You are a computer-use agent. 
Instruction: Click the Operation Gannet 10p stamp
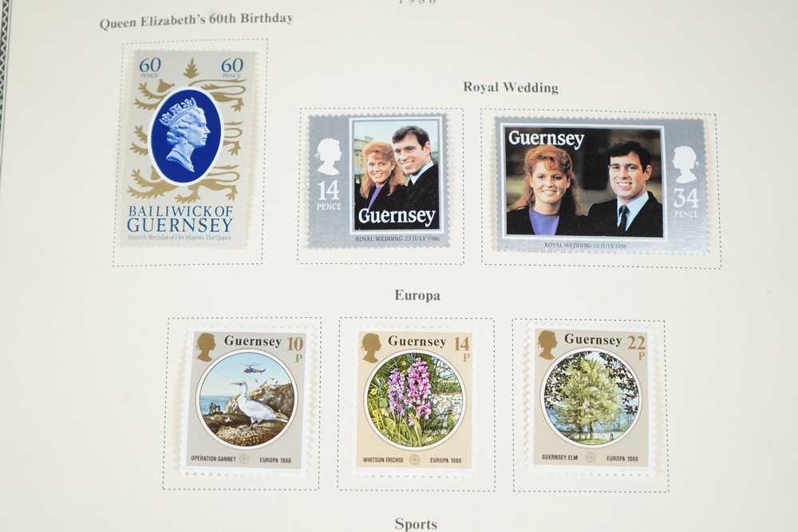pyautogui.click(x=246, y=400)
